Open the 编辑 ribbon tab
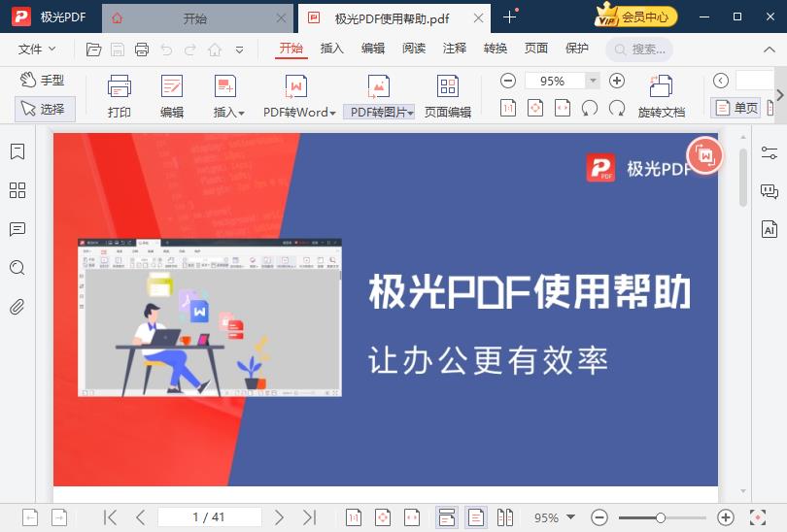The width and height of the screenshot is (787, 532). (373, 49)
